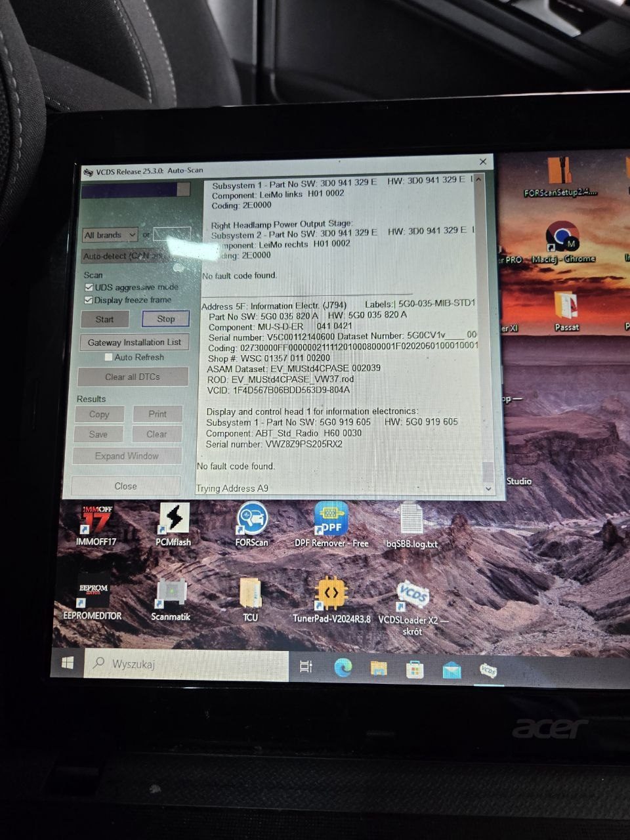This screenshot has width=630, height=840.
Task: Uncheck Display freeze frame option
Action: 89,300
